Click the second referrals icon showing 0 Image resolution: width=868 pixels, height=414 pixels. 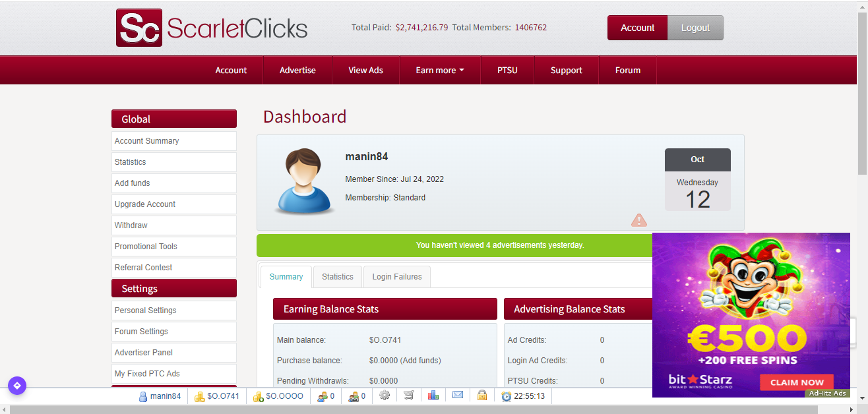click(x=357, y=396)
